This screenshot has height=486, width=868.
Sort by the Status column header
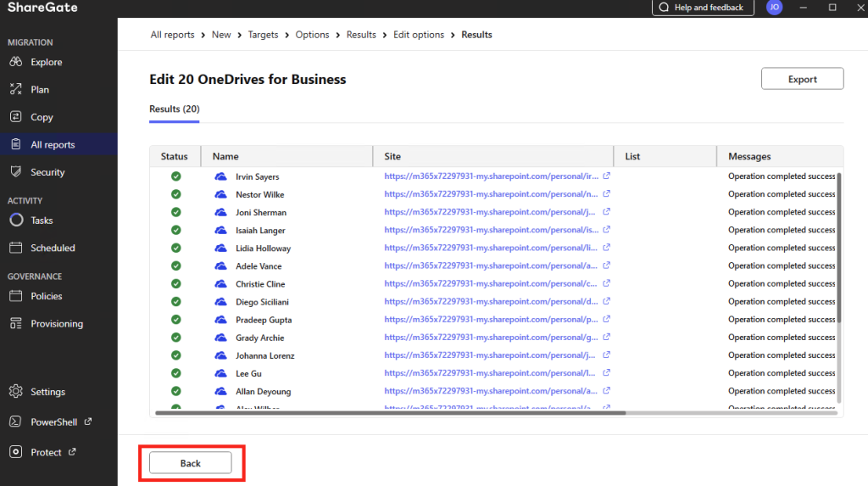[175, 156]
